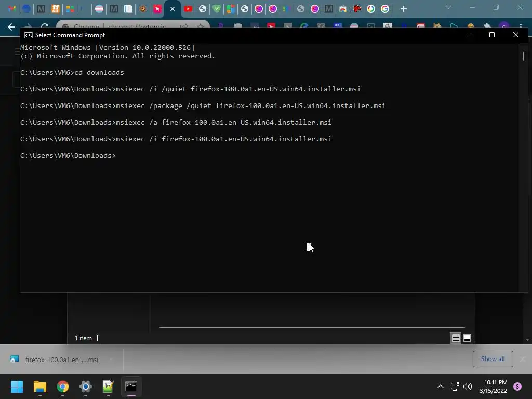Open the red horse favicon tab
The width and height of the screenshot is (532, 399).
point(356,9)
